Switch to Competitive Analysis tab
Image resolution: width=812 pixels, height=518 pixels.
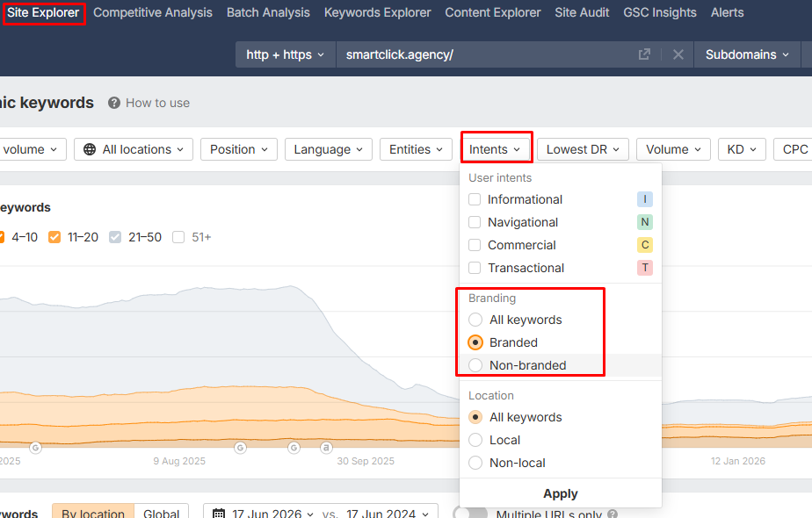[x=153, y=13]
